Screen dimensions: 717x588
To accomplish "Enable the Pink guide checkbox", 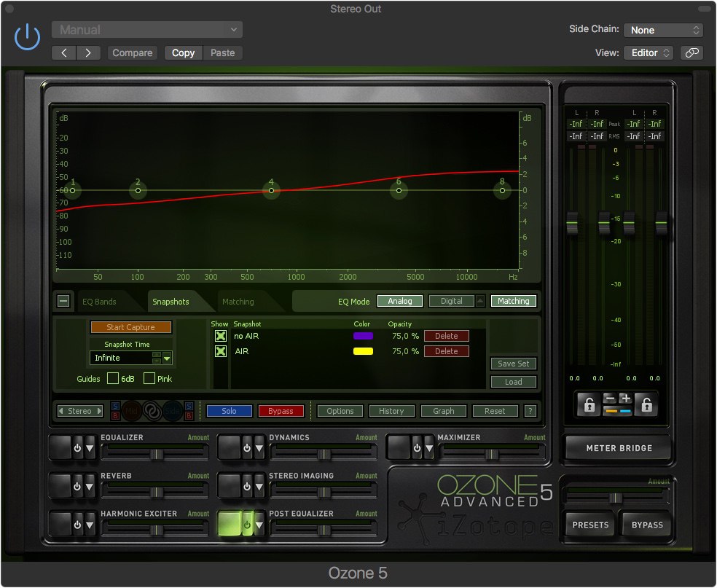I will click(x=149, y=378).
